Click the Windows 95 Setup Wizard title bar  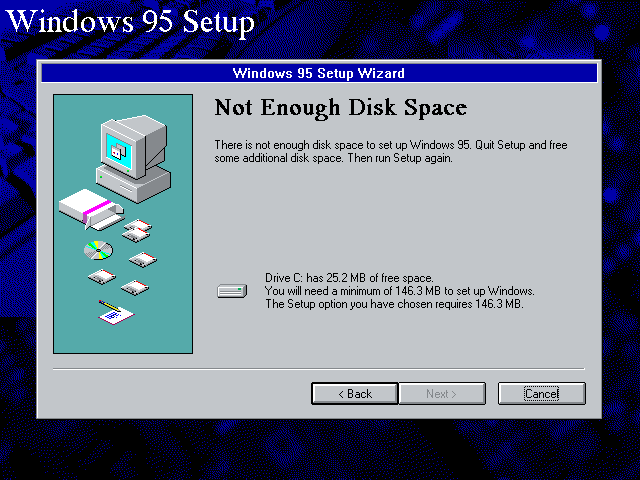[x=319, y=73]
